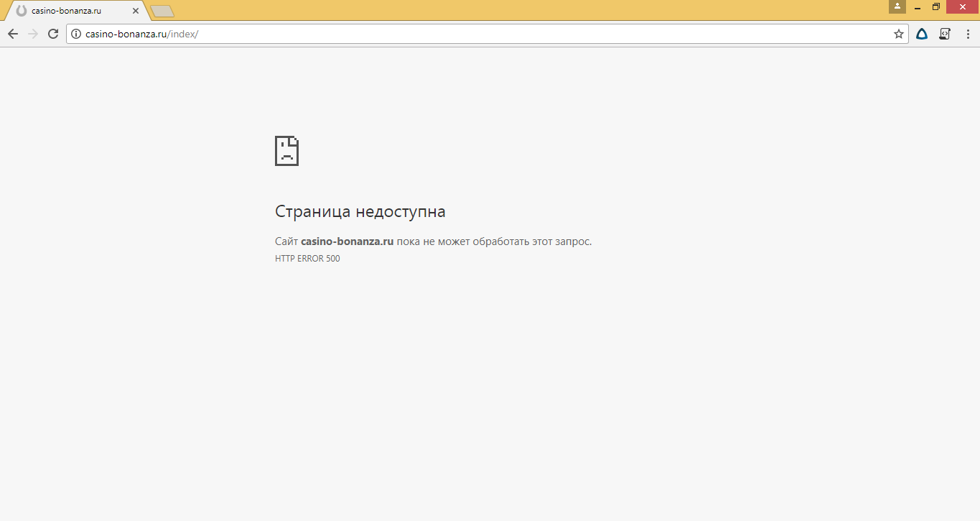Select the casino-bonanza.ru tab
This screenshot has width=980, height=521.
pos(72,11)
